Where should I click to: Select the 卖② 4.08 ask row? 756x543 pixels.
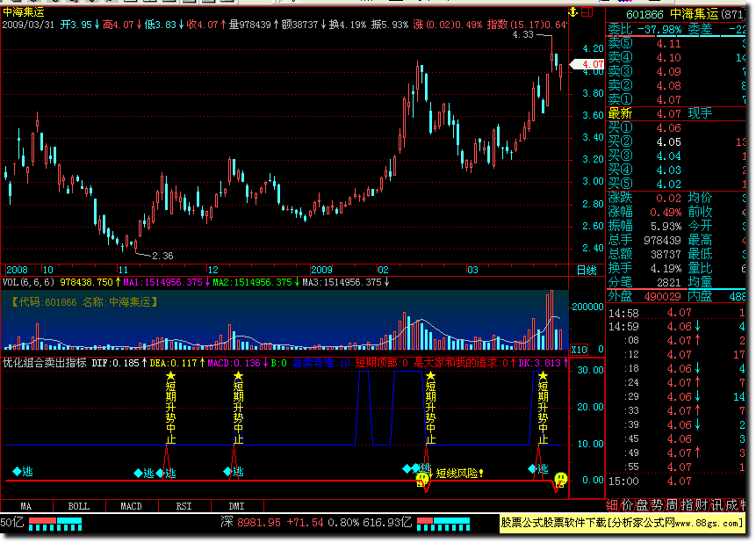676,85
